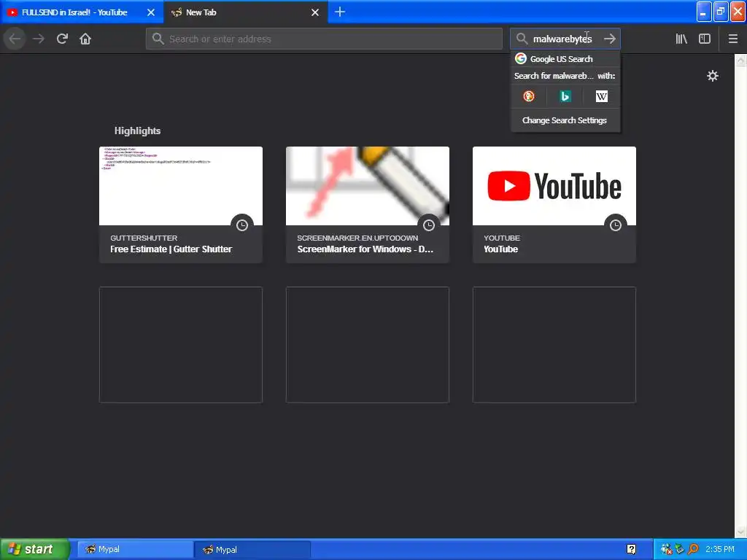Screen dimensions: 747x560
Task: Toggle the sidebar panel icon
Action: [705, 39]
